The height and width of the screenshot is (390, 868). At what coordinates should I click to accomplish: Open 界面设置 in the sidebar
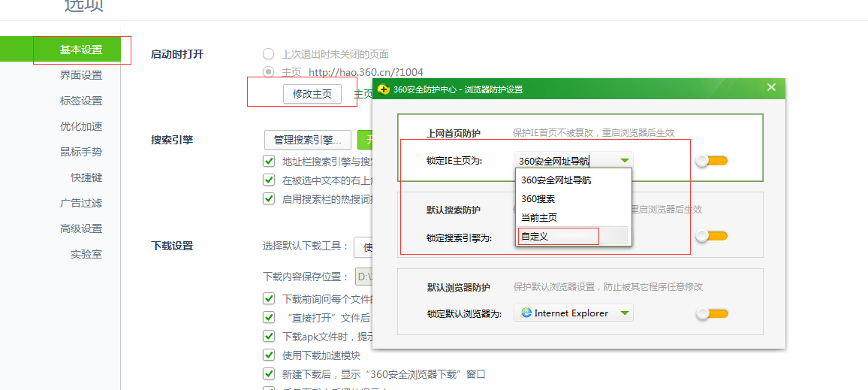[x=81, y=75]
